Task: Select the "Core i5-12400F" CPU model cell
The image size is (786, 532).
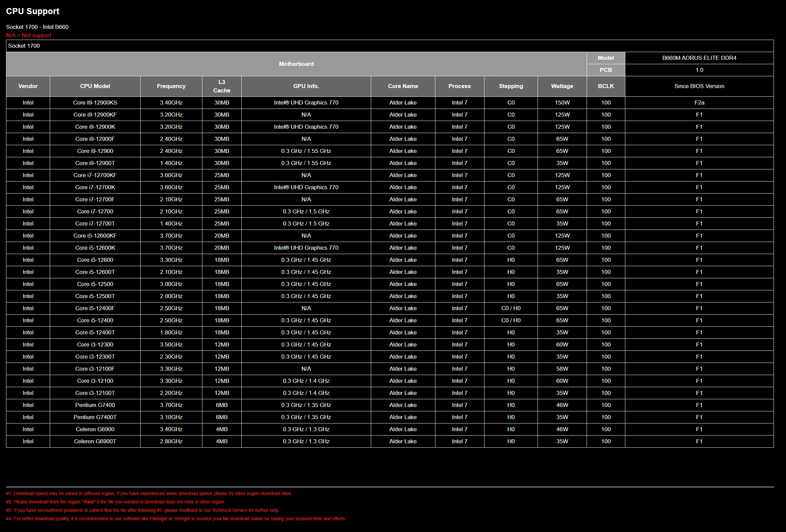Action: pyautogui.click(x=95, y=308)
